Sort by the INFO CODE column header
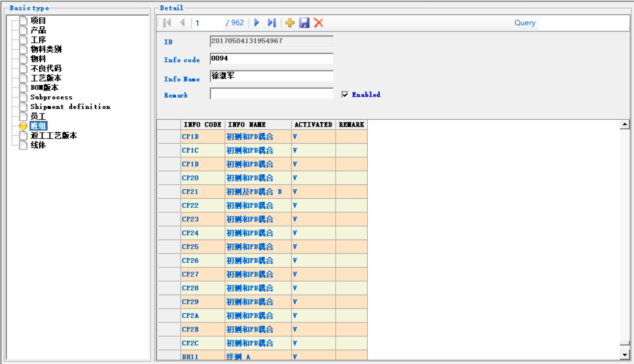The width and height of the screenshot is (634, 364). [203, 125]
